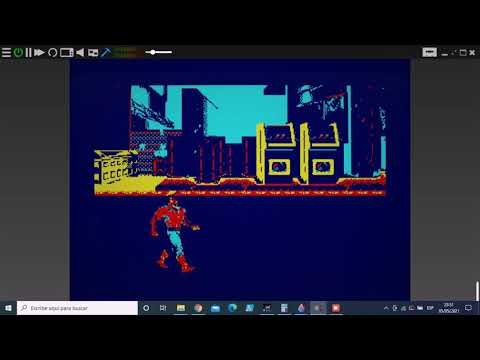Open the Windows Start menu
Screen dimensions: 480x360
8,308
